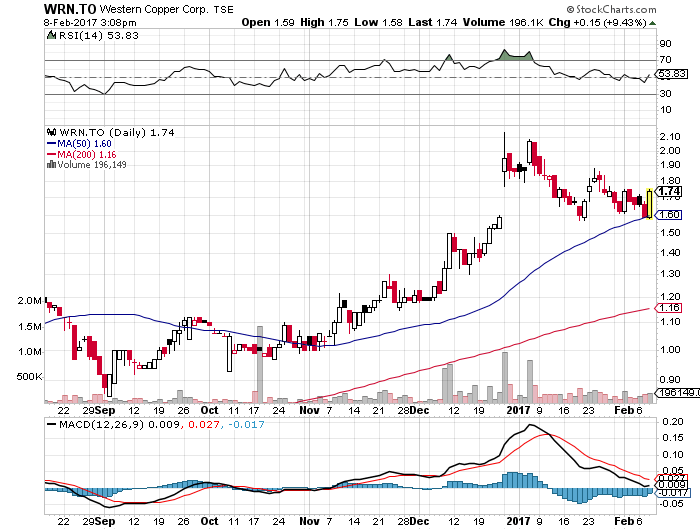
Task: Click the green overbought RSI shaded peak
Action: (x=516, y=55)
